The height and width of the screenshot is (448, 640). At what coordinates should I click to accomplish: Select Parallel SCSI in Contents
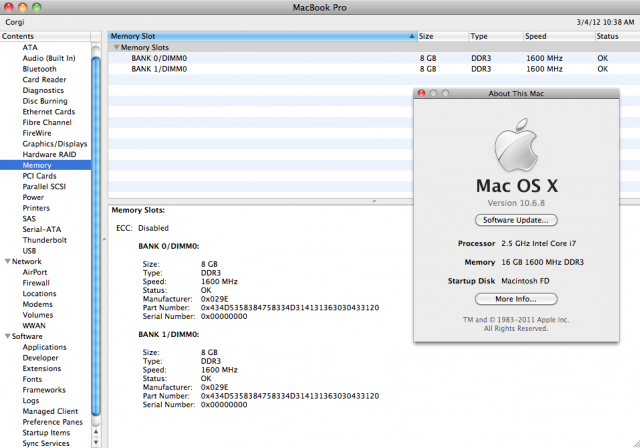click(44, 186)
